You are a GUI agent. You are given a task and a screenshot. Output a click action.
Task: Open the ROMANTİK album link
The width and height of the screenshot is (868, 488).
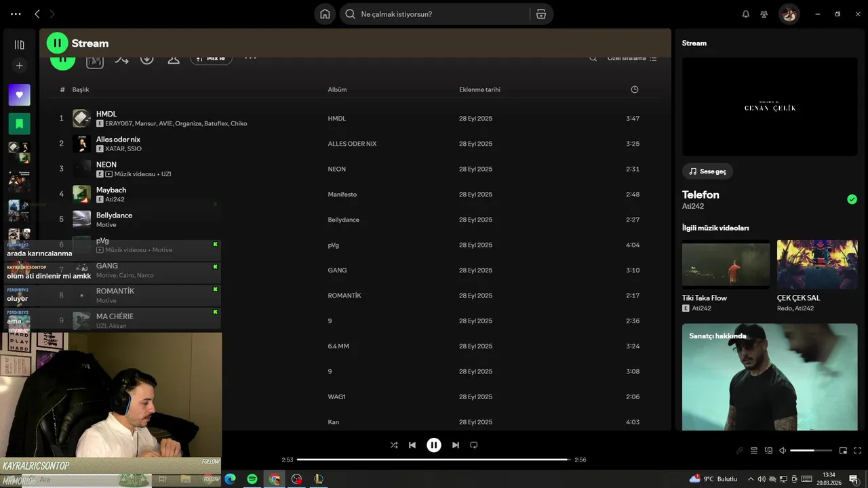click(x=344, y=296)
